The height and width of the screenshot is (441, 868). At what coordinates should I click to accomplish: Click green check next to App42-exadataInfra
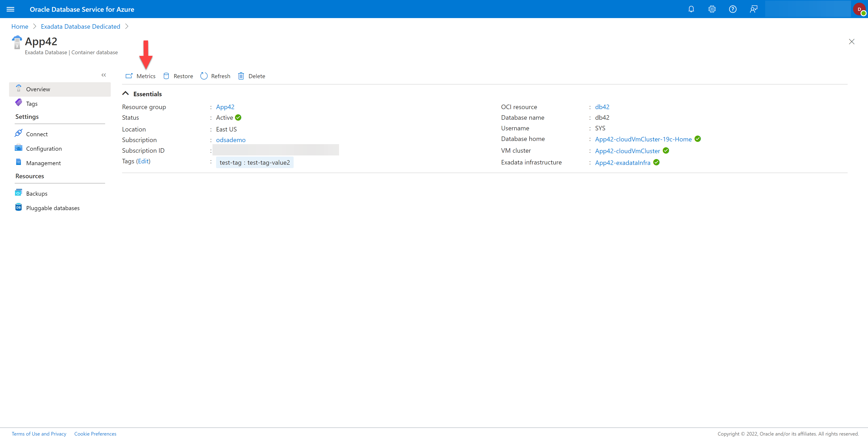point(656,162)
